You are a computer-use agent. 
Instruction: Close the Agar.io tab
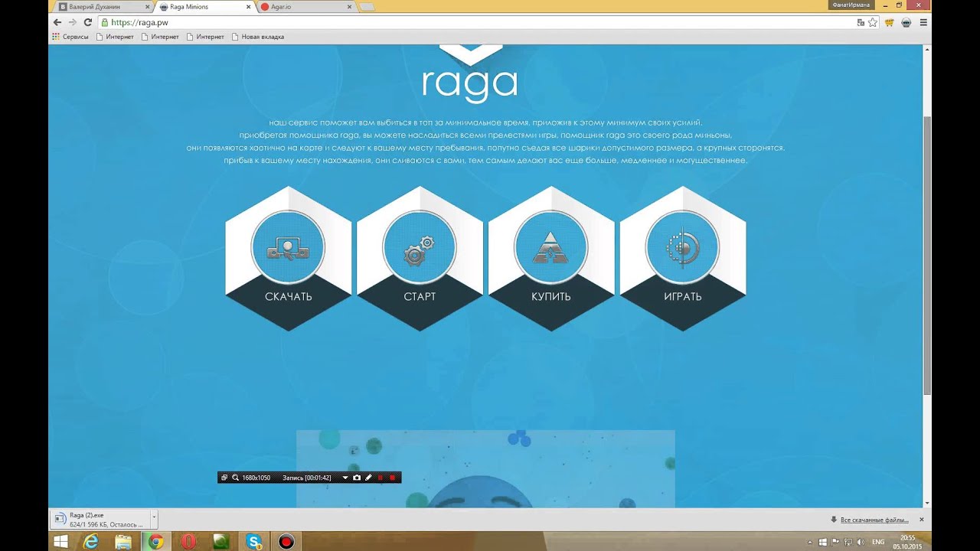pyautogui.click(x=349, y=7)
